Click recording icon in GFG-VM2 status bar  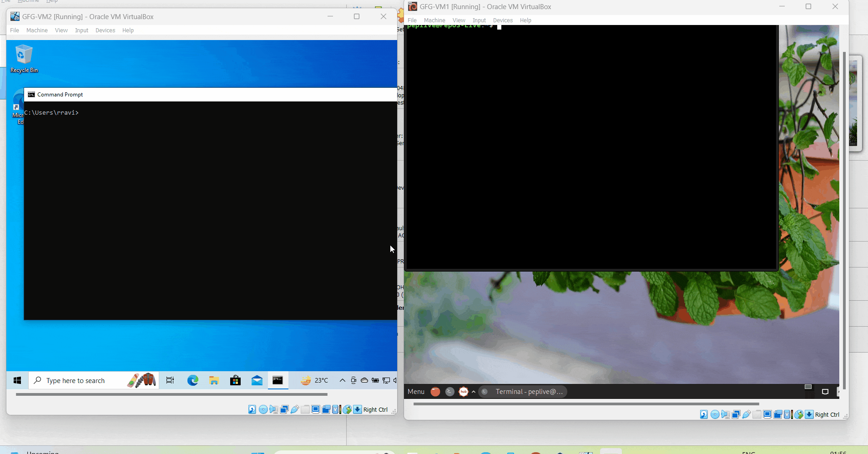(326, 409)
